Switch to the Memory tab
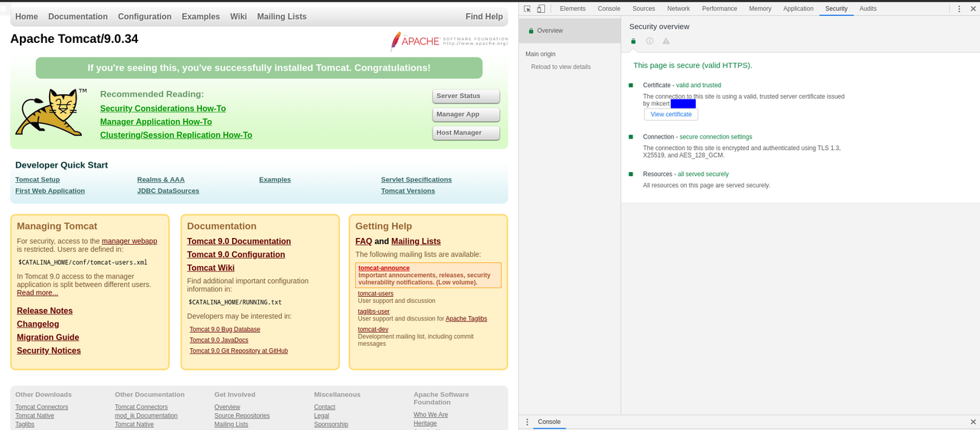 click(x=760, y=8)
